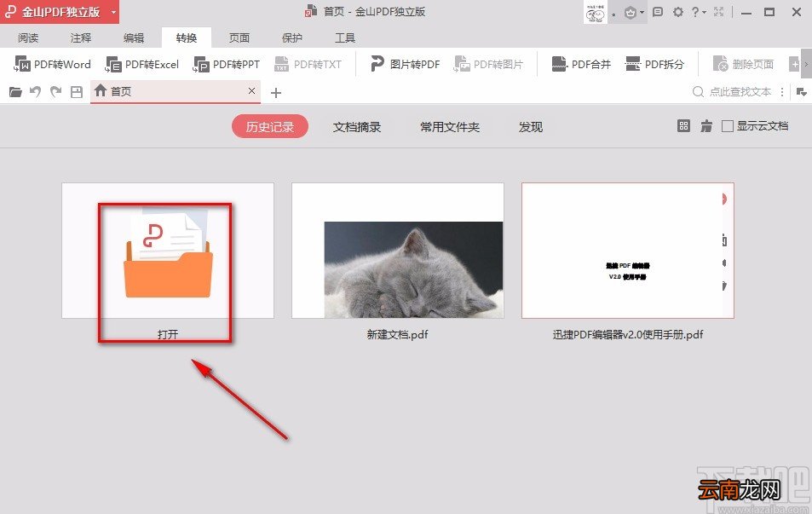This screenshot has height=514, width=812.
Task: Click the clear history broom icon
Action: tap(705, 126)
